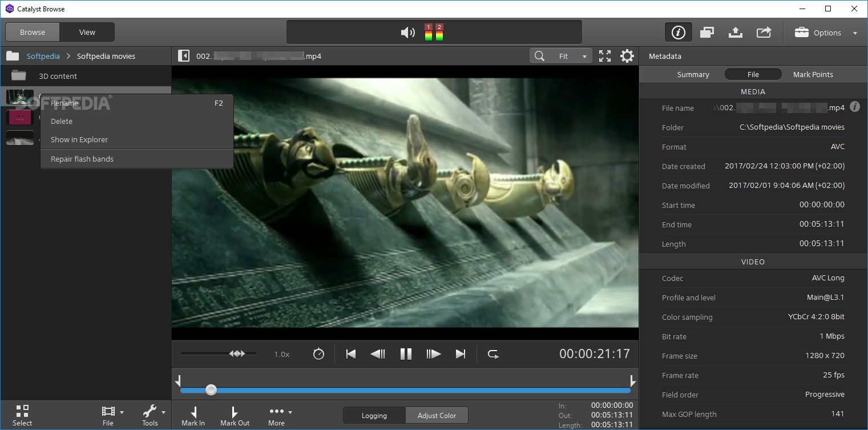Step to previous frame
This screenshot has height=430, width=868.
(378, 354)
